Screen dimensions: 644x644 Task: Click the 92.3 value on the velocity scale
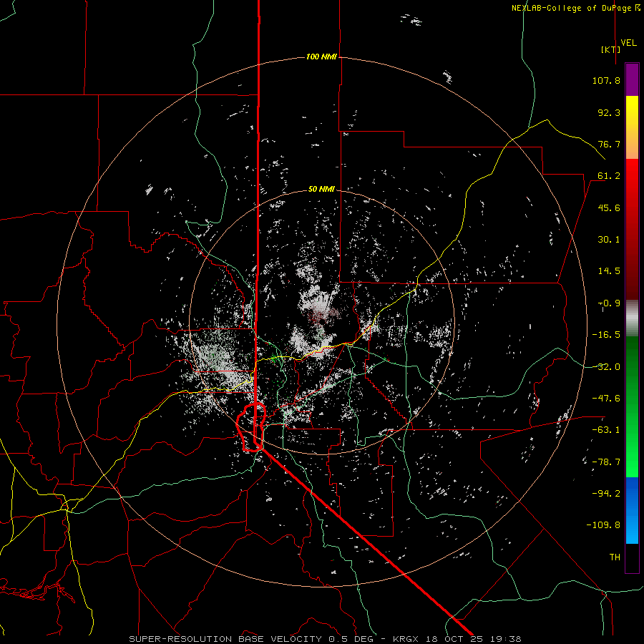tap(609, 112)
